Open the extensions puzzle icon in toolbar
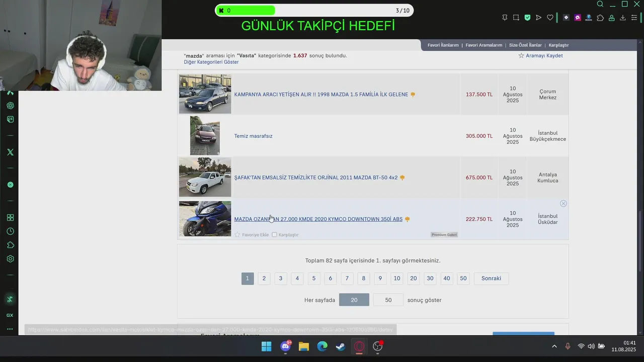 pyautogui.click(x=600, y=18)
